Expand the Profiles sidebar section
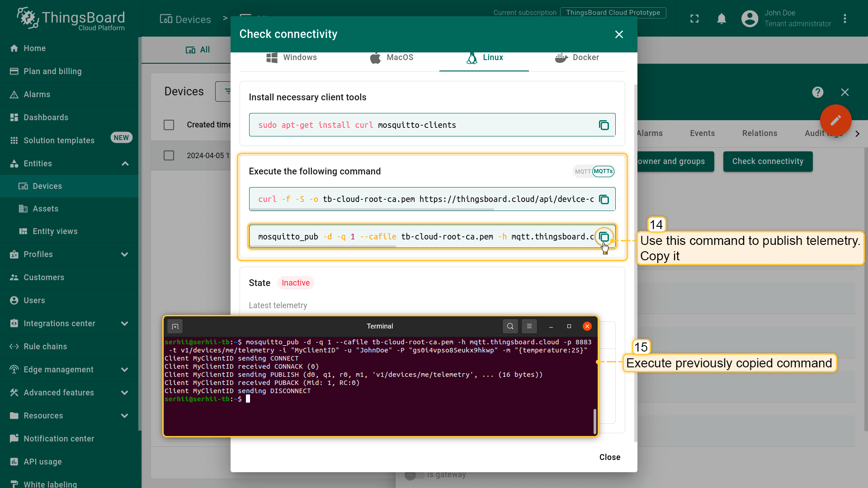Screen dimensions: 868x488 (125, 254)
